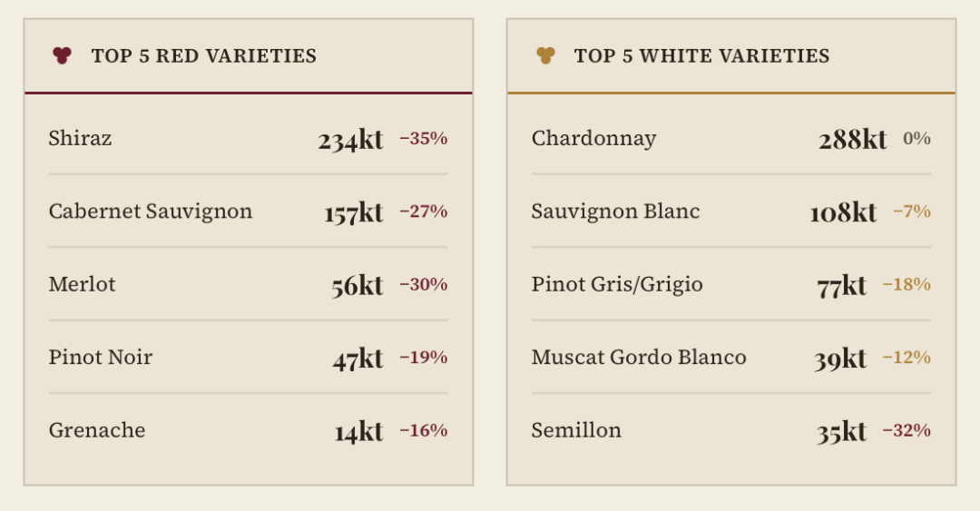980x511 pixels.
Task: Click the Muscat Gordo Blanco label
Action: pyautogui.click(x=639, y=357)
